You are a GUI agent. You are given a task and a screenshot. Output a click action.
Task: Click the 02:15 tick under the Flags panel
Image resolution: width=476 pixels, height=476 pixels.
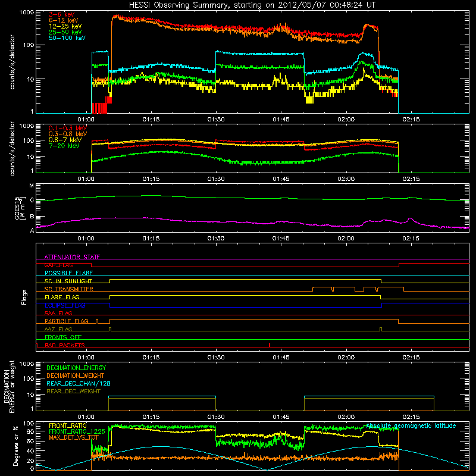pos(411,358)
